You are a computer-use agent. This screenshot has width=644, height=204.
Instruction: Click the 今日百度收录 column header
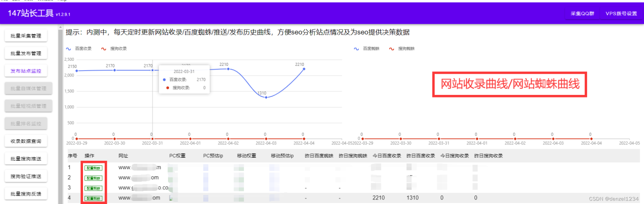click(x=386, y=156)
